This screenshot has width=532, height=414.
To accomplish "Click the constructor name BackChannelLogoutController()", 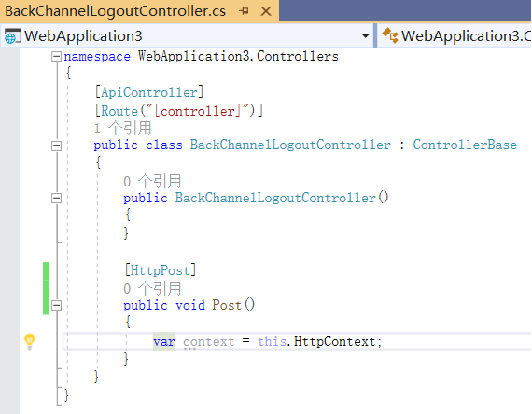I will pos(282,198).
